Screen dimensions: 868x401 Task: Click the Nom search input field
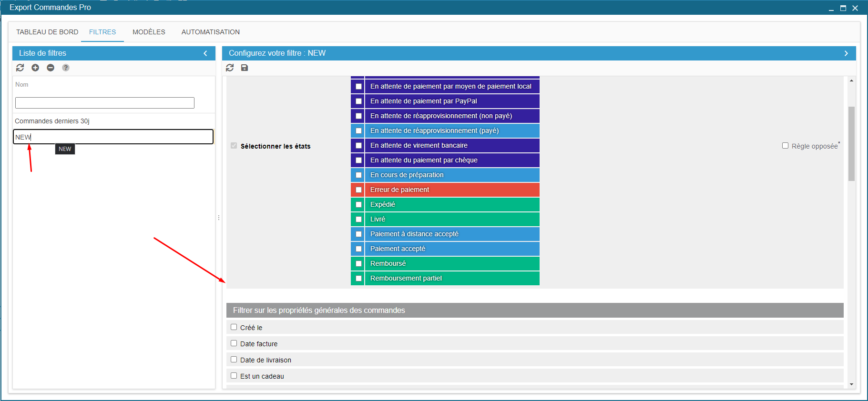pos(105,103)
